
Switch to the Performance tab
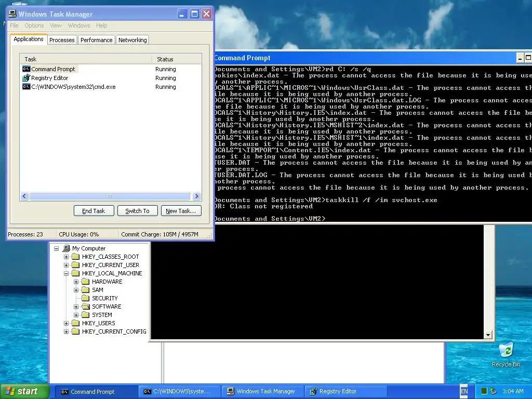pos(96,40)
